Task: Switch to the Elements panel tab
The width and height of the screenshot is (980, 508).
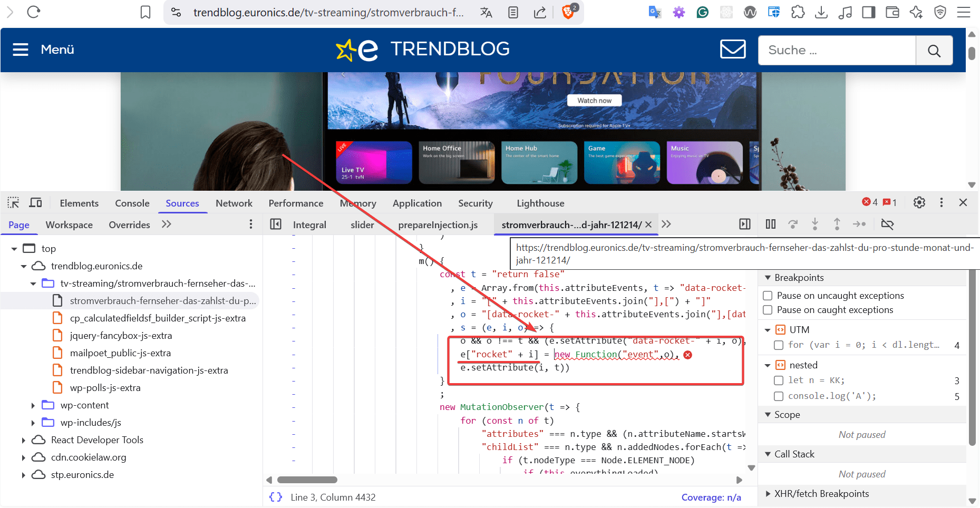Action: click(x=79, y=203)
